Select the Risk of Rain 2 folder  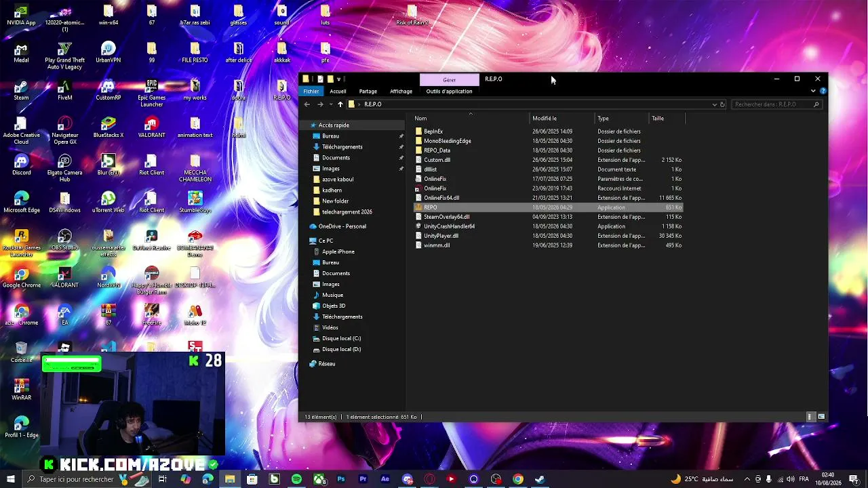pos(412,16)
